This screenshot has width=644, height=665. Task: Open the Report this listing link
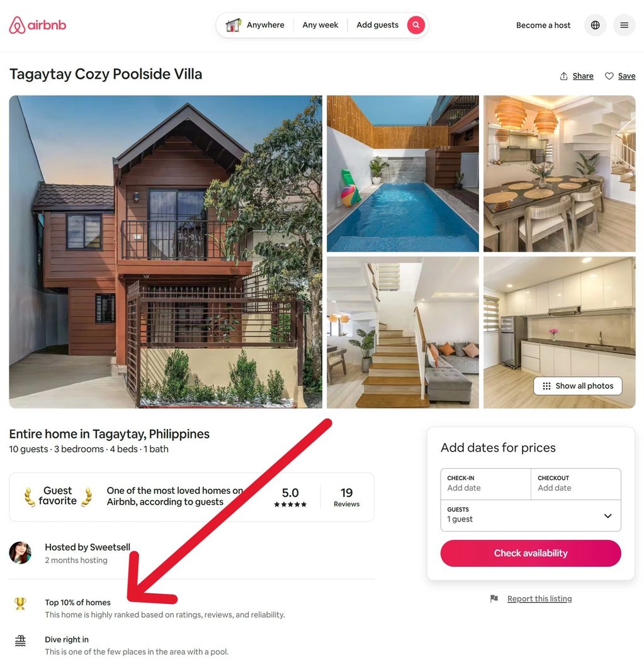(539, 598)
